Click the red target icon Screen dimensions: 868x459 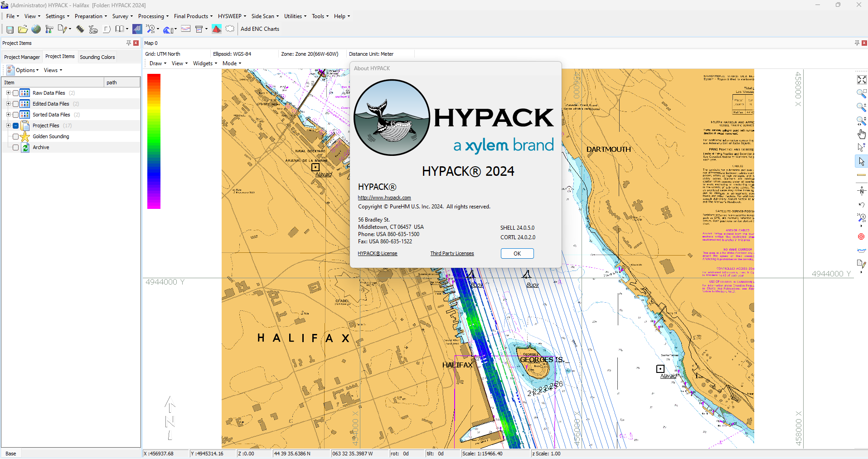[x=861, y=237]
